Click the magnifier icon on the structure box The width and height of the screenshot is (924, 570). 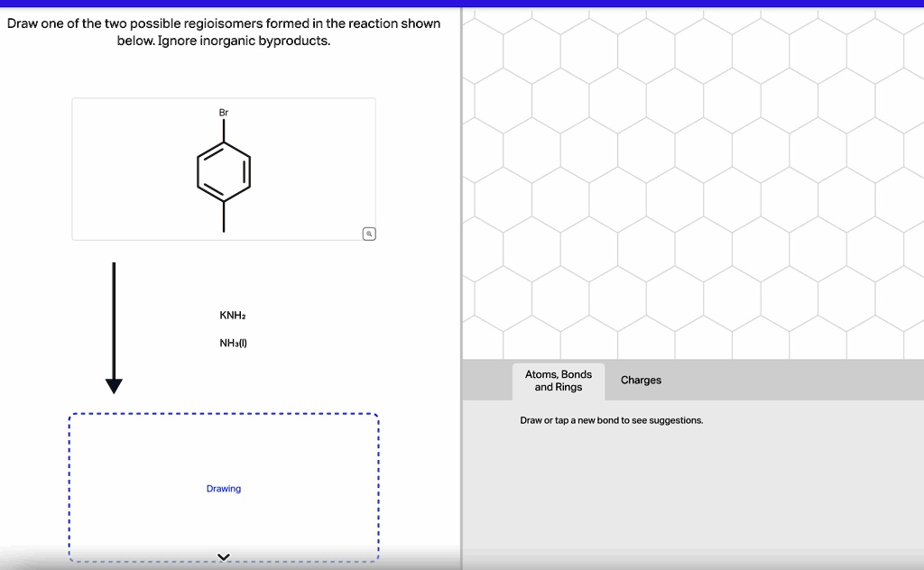point(368,233)
